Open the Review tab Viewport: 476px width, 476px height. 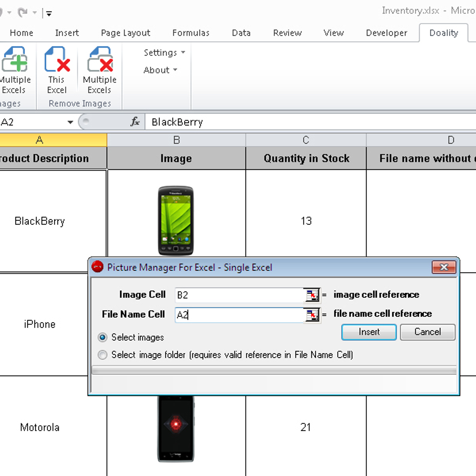pyautogui.click(x=287, y=33)
